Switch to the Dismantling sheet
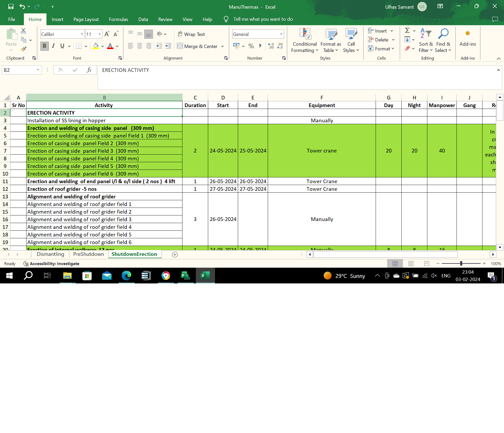This screenshot has width=504, height=433. point(50,254)
